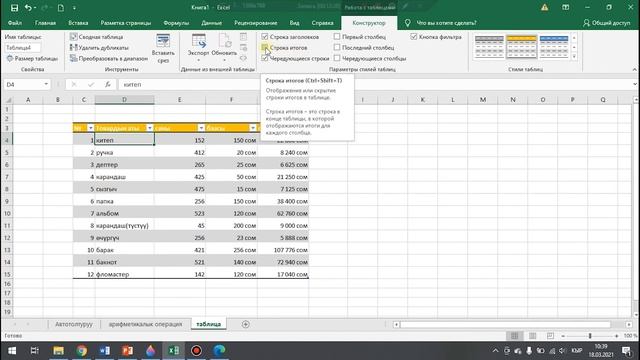Screen dimensions: 640x360
Task: Insert a slicer with Вставить срез
Action: tap(163, 48)
